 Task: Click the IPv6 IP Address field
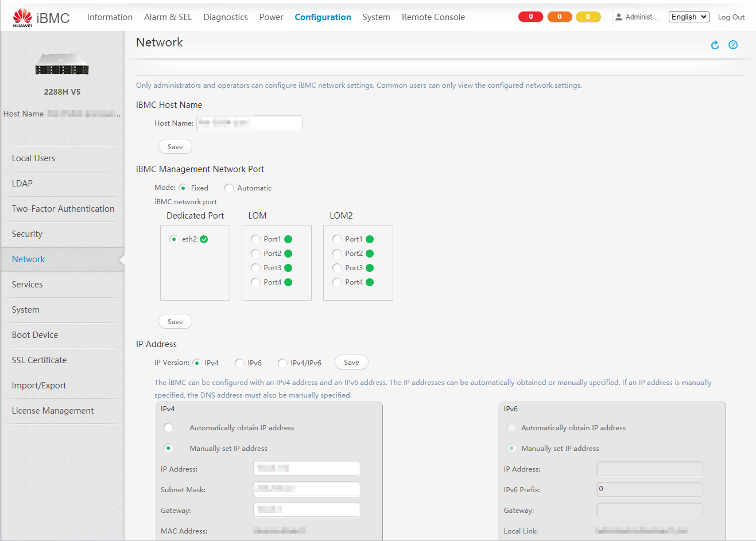(649, 469)
